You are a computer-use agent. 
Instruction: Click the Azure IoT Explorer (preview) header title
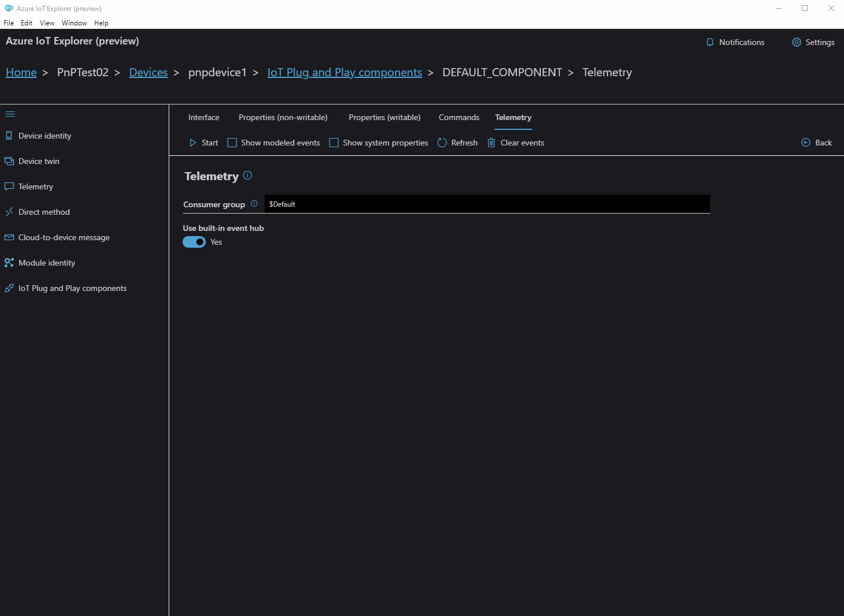click(x=72, y=41)
